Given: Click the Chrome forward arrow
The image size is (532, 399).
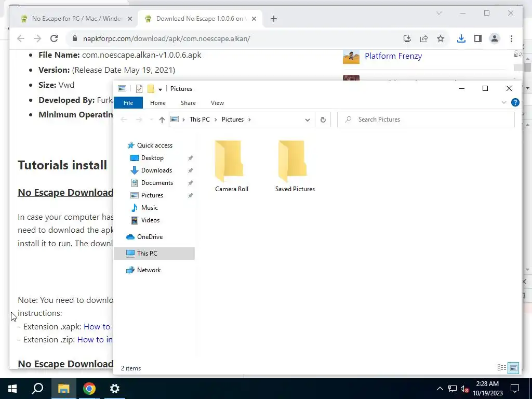Looking at the screenshot, I should pos(37,38).
